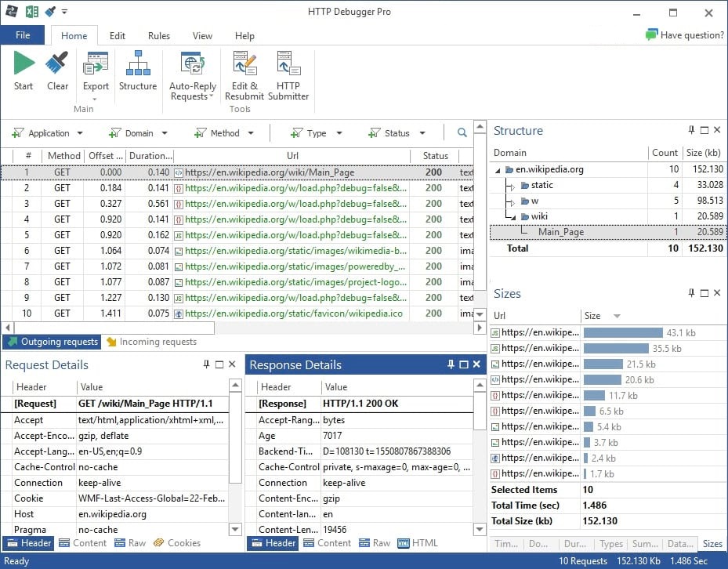728x569 pixels.
Task: Maximize the Request Details panel
Action: (219, 364)
